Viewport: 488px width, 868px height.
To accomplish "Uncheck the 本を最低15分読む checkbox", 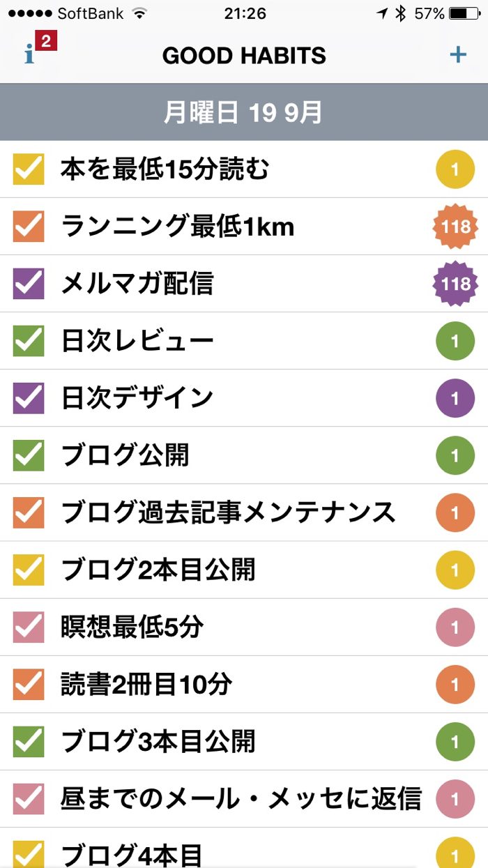I will click(x=29, y=169).
